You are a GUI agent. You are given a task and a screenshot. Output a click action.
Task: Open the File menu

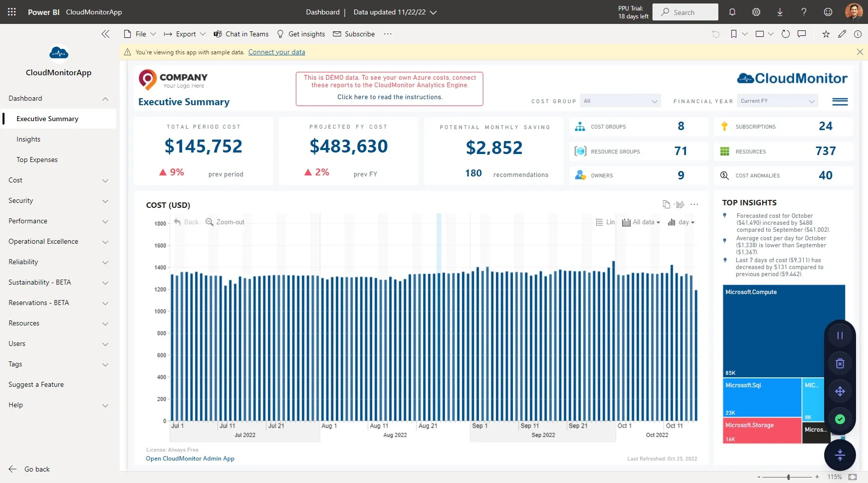[x=140, y=34]
